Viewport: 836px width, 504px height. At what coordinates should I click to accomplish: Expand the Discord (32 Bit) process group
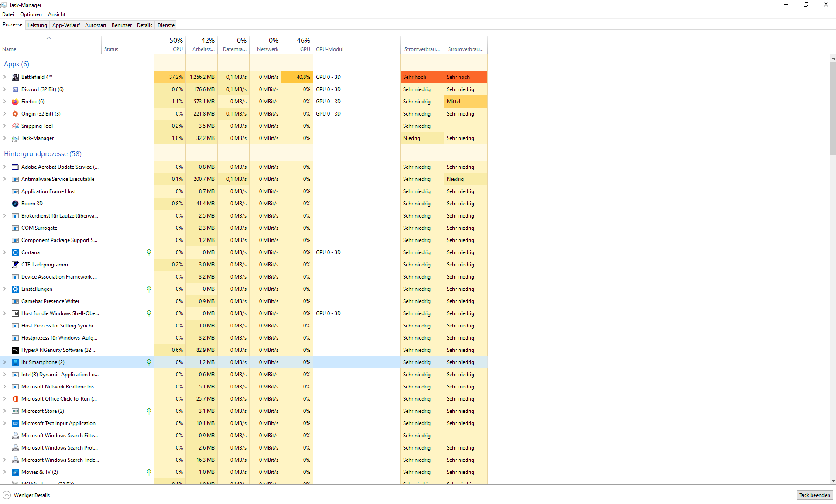click(5, 89)
